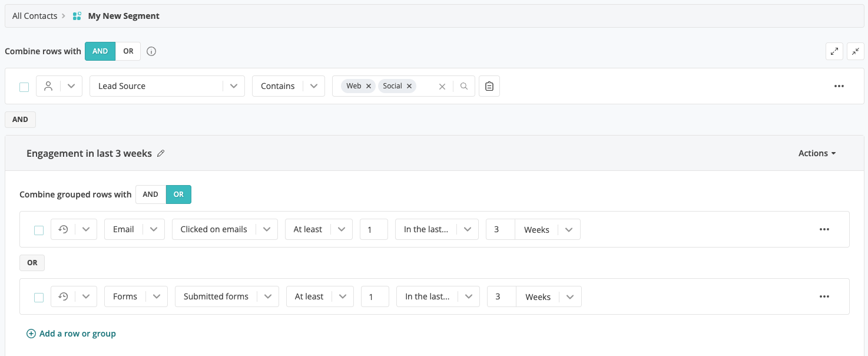This screenshot has width=868, height=356.
Task: Expand the In the last dropdown on the Email row
Action: click(x=468, y=229)
